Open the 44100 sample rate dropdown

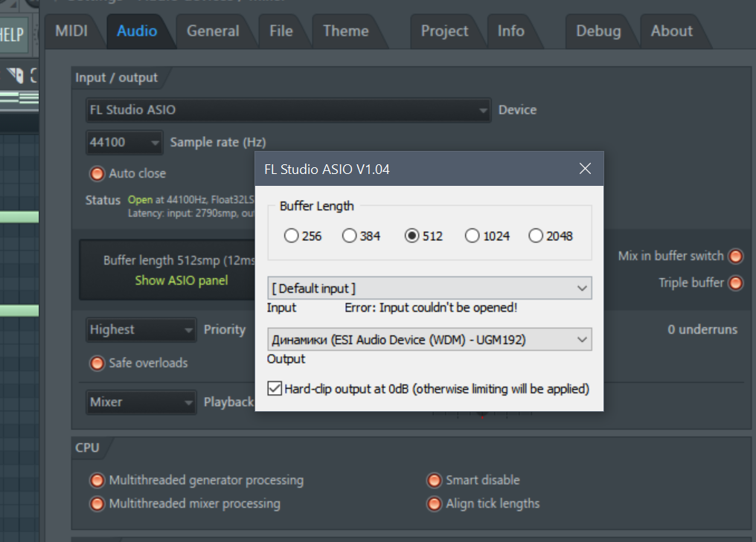124,142
